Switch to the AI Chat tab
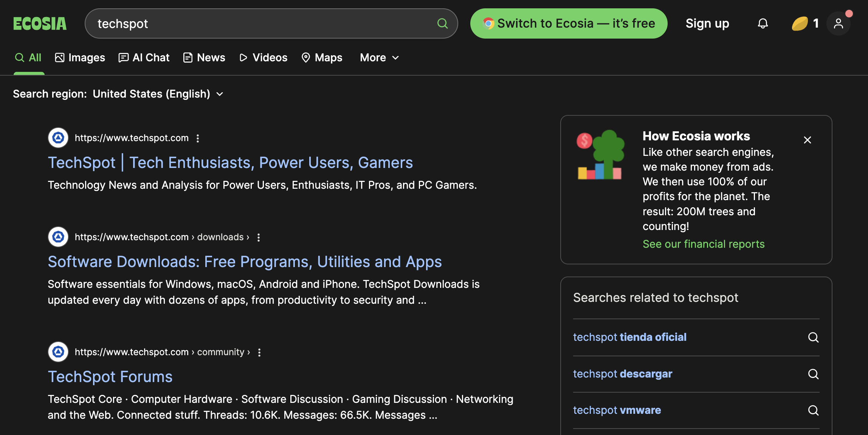Screen dimensions: 868x435 144,57
